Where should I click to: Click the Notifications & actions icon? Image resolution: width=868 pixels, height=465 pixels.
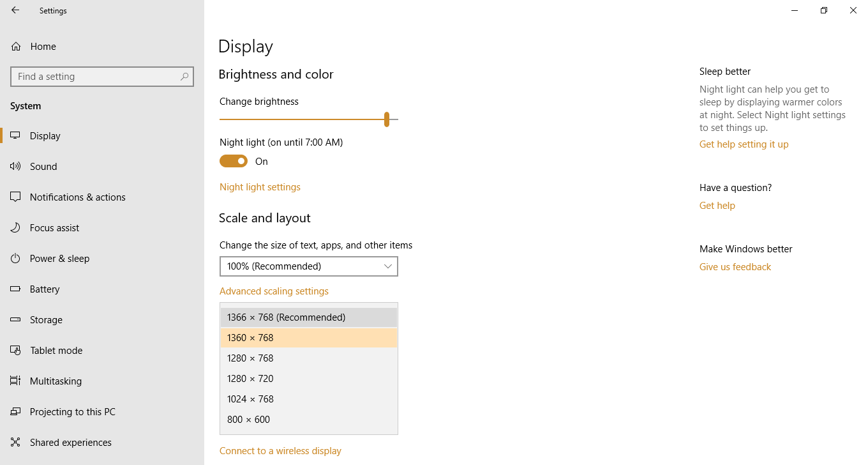15,197
